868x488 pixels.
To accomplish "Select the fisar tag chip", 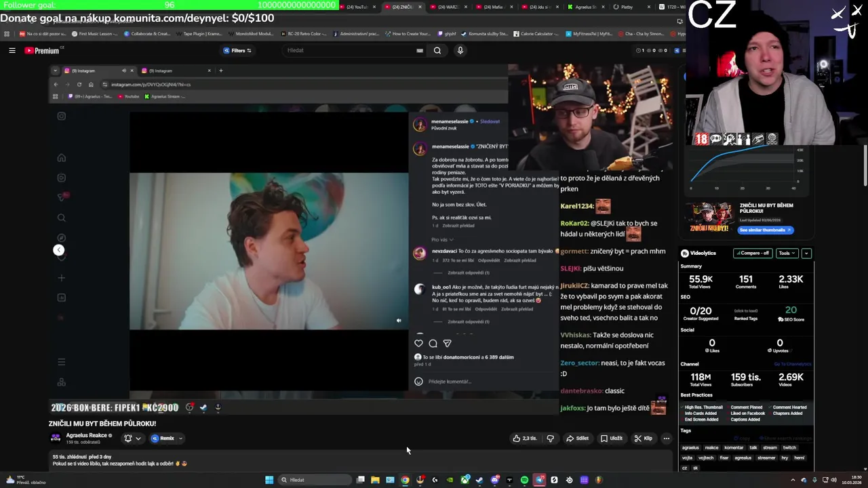I will coord(724,457).
